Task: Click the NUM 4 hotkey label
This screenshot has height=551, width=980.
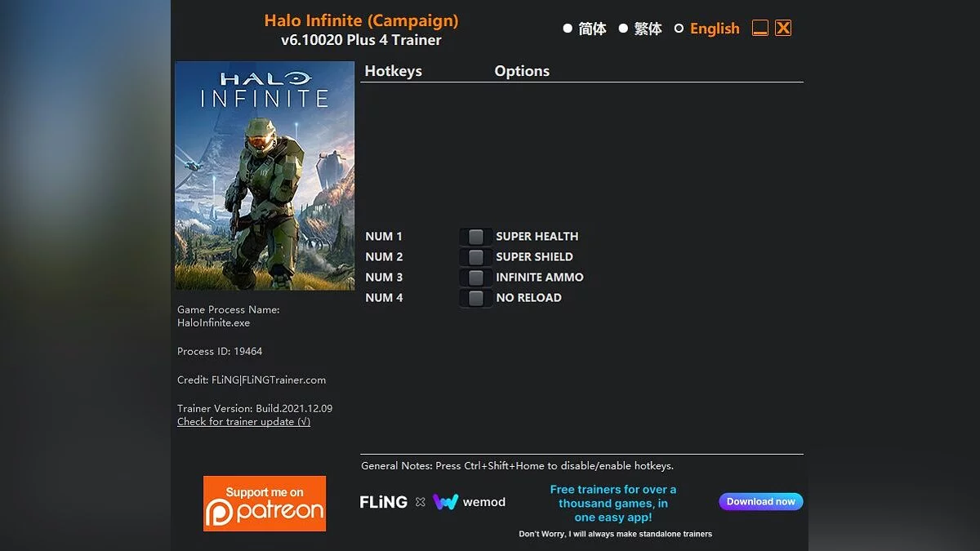Action: pos(384,298)
